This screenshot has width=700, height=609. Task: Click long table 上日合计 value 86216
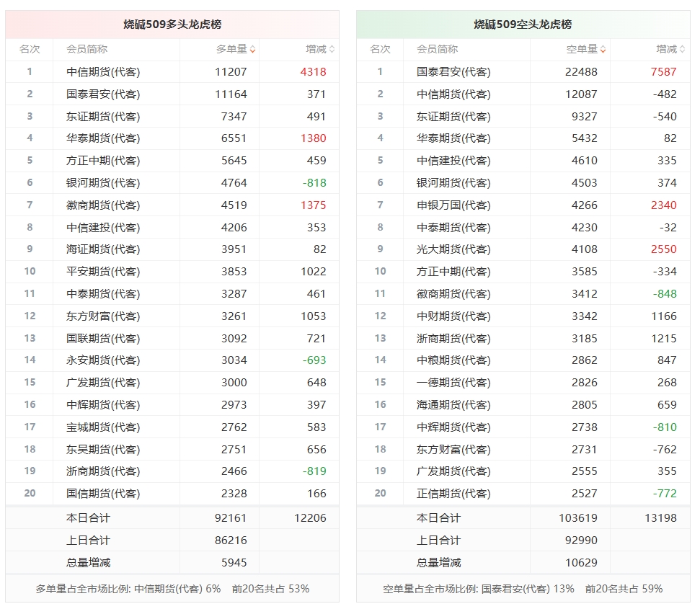(231, 541)
